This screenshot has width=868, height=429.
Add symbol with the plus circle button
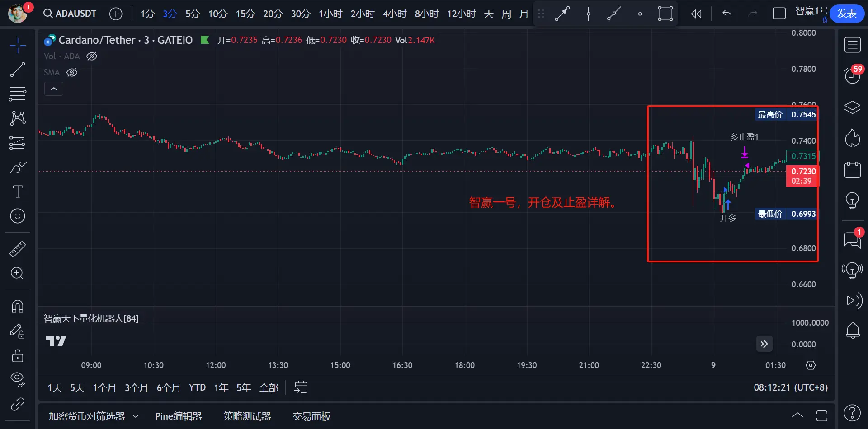pyautogui.click(x=116, y=14)
